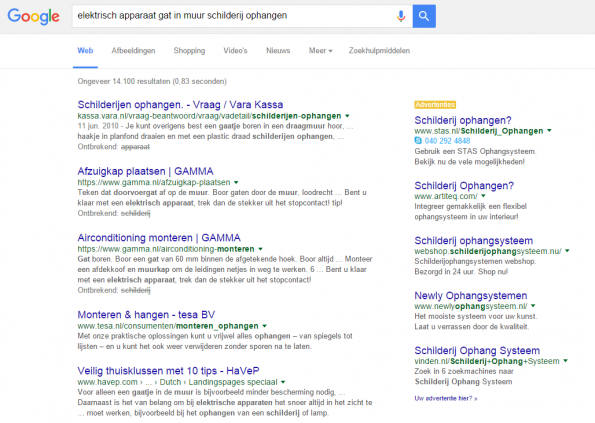The width and height of the screenshot is (595, 423).
Task: Click phone number 040 292 4848
Action: pos(447,141)
